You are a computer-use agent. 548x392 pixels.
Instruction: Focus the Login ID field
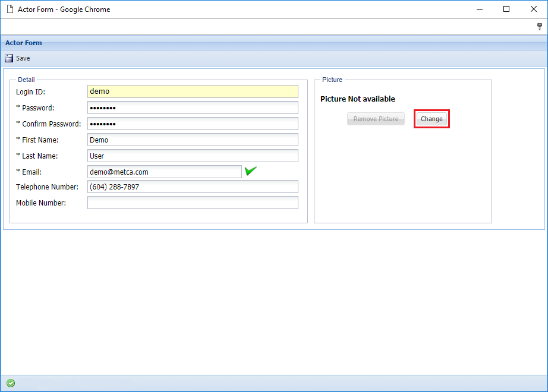[x=193, y=91]
